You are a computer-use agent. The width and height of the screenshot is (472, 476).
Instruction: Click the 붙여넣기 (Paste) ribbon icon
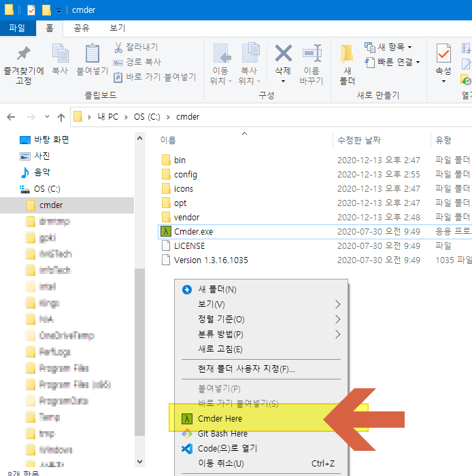click(x=92, y=60)
